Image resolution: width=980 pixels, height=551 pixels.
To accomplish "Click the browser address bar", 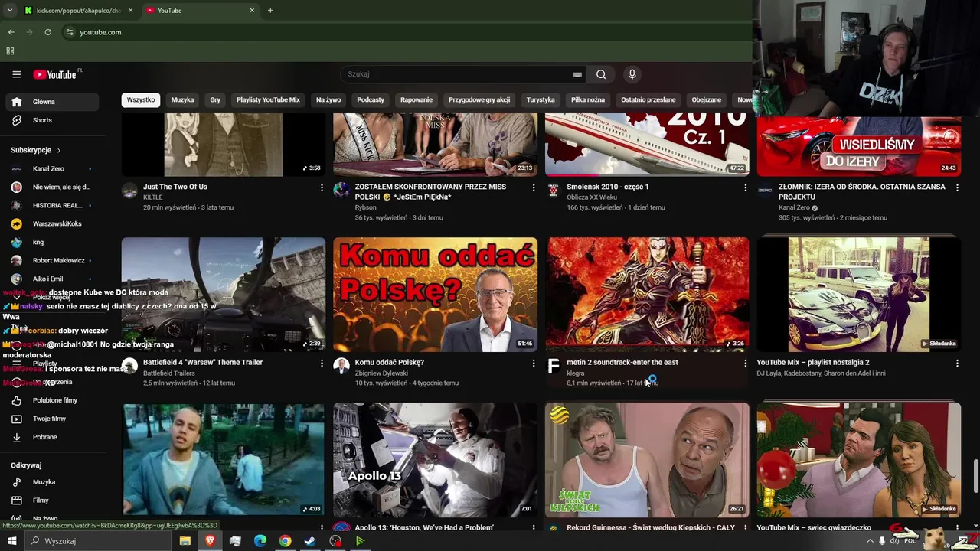I will 406,32.
